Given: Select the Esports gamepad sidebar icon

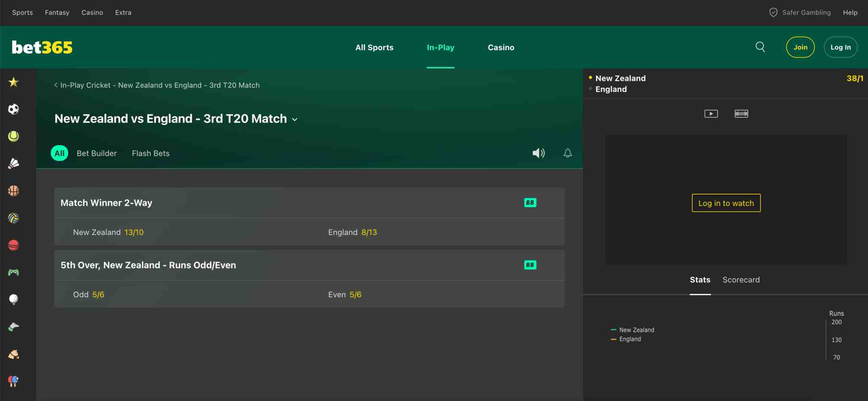Looking at the screenshot, I should coord(13,272).
